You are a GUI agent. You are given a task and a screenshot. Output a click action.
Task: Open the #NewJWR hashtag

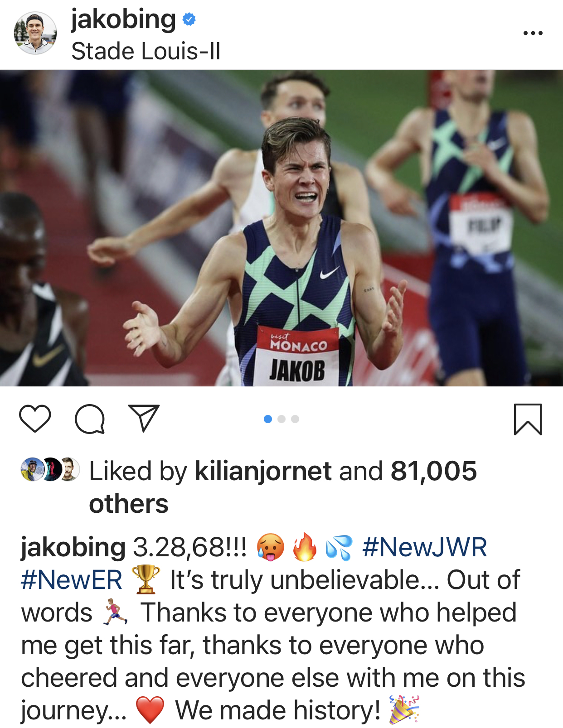point(425,547)
